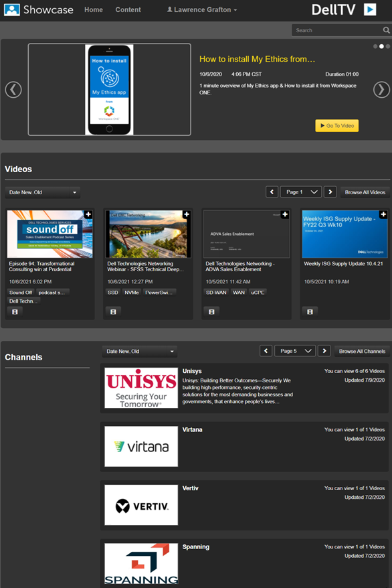The width and height of the screenshot is (392, 588).
Task: Open Virtana channel logo
Action: tap(141, 446)
